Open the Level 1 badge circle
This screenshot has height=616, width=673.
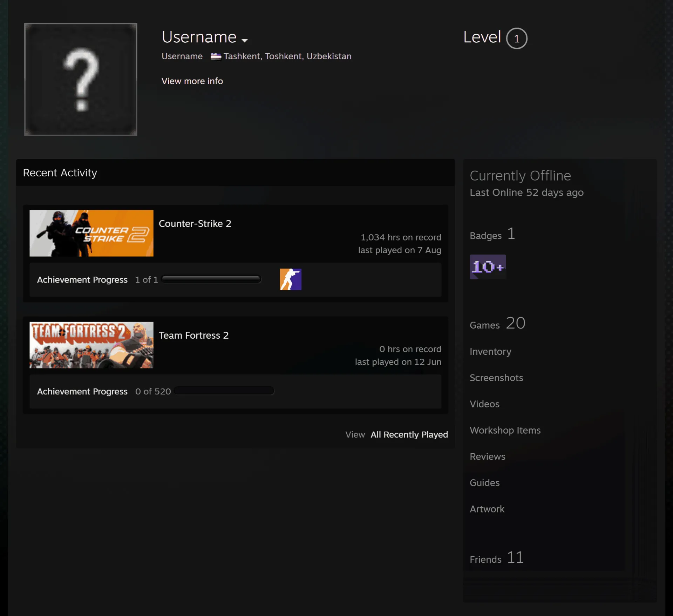(517, 38)
